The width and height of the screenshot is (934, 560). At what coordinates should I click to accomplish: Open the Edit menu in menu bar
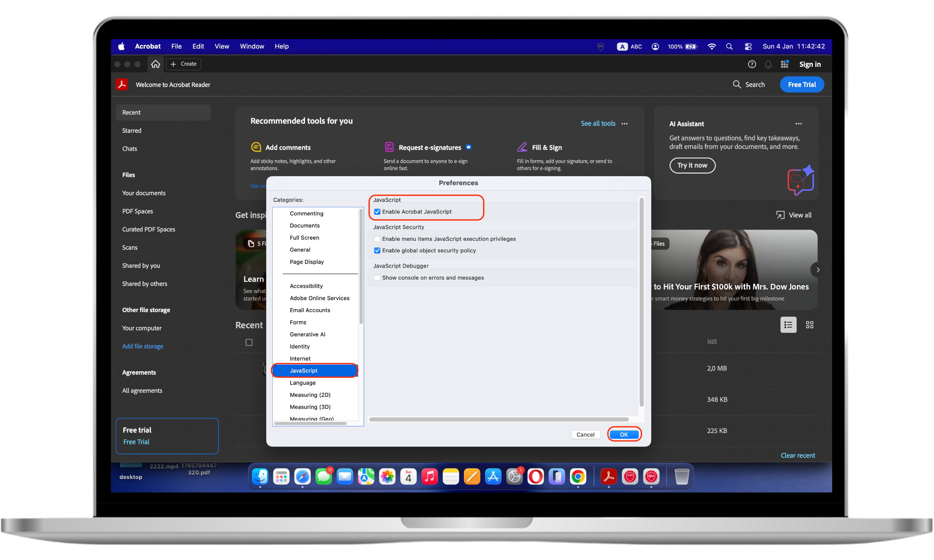[x=198, y=46]
